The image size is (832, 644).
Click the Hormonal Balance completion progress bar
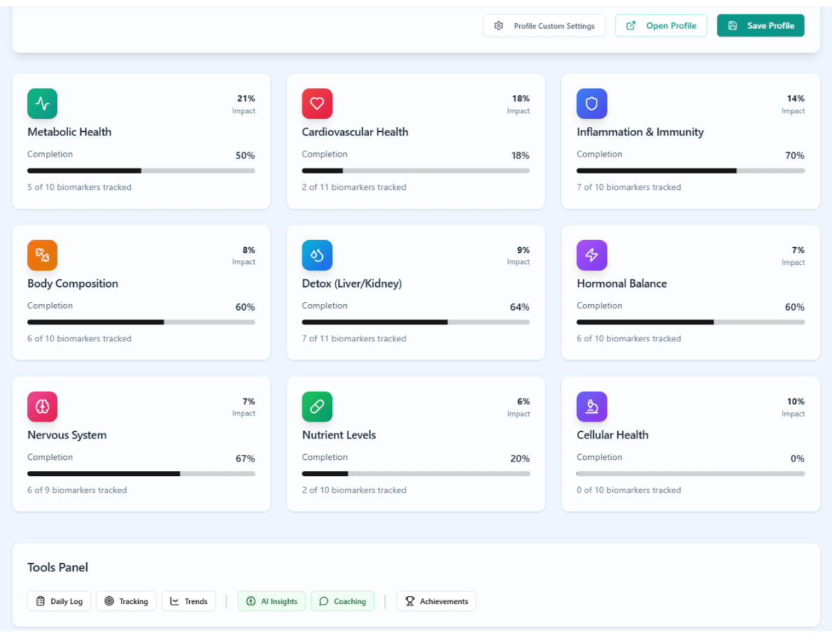click(x=691, y=322)
